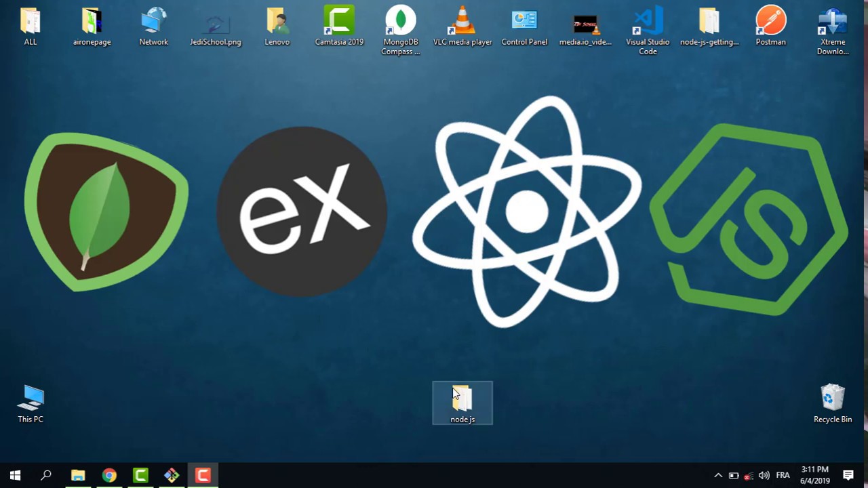Select the node.js folder on the desktop
The image size is (868, 488).
[462, 403]
